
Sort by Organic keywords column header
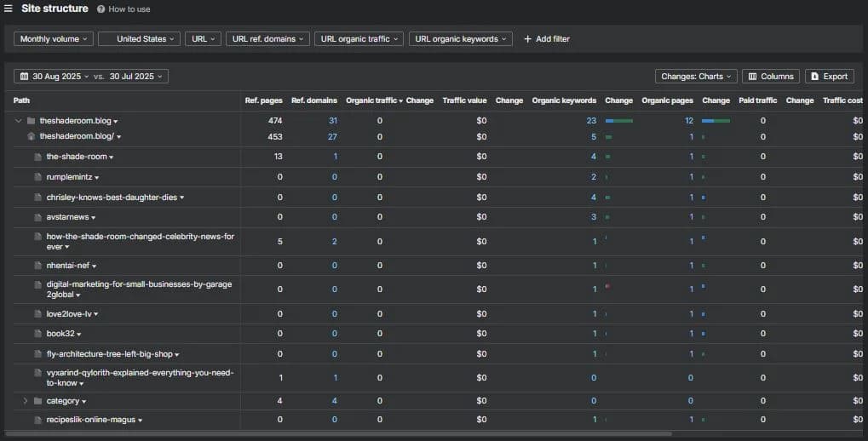coord(564,100)
